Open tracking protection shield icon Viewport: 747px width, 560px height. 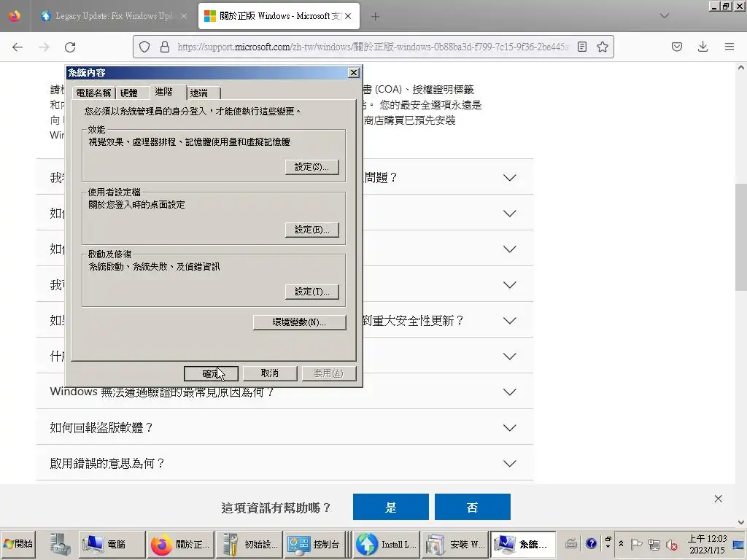coord(144,47)
